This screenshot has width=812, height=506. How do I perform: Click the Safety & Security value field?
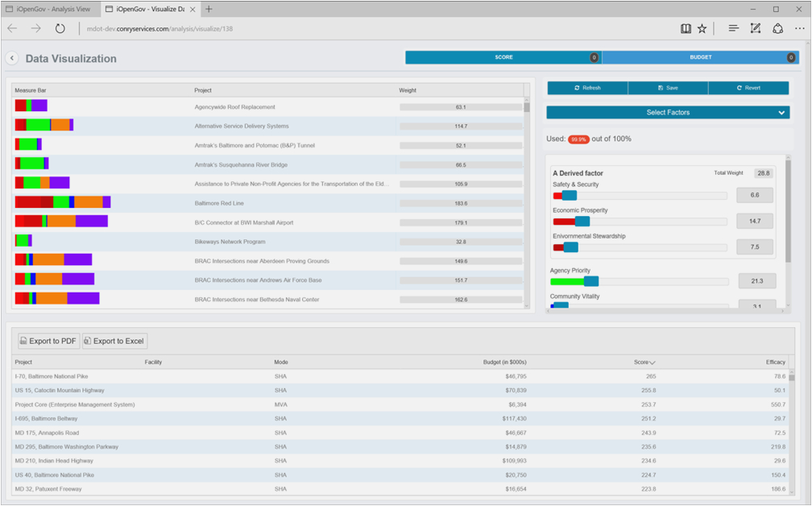pos(755,195)
